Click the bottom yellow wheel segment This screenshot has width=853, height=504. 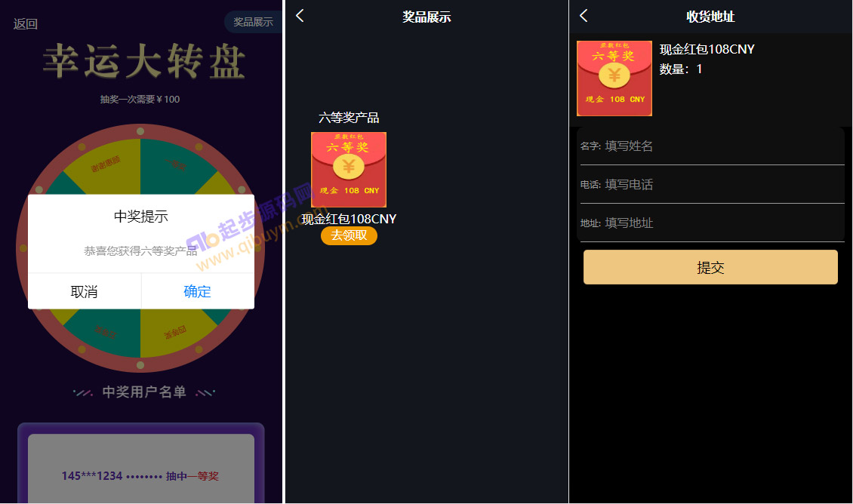coord(174,332)
